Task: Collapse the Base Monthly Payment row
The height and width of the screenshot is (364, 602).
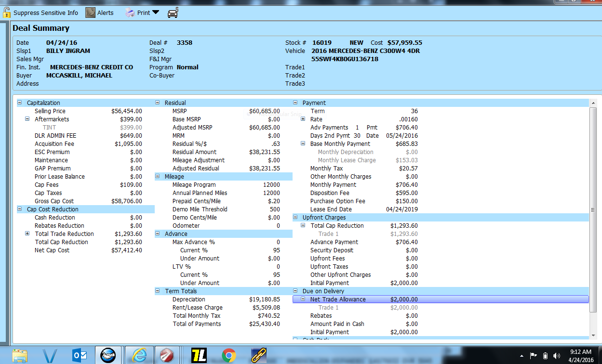Action: coord(303,143)
